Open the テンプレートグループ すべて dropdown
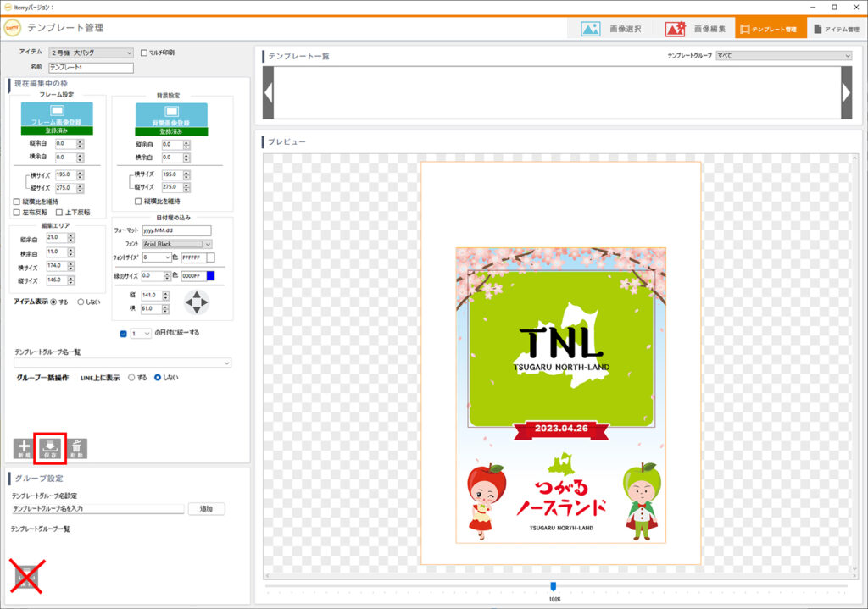This screenshot has width=868, height=609. [x=783, y=55]
